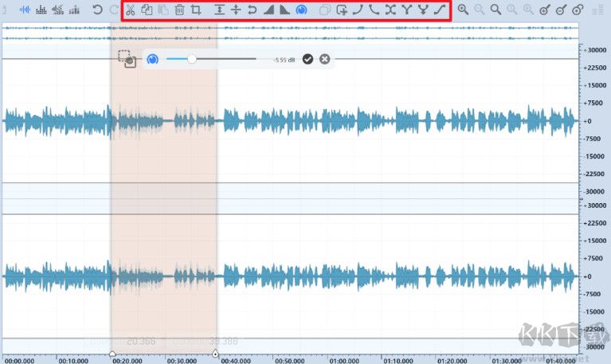611x364 pixels.
Task: Click blue gain knob in popup
Action: [x=152, y=59]
